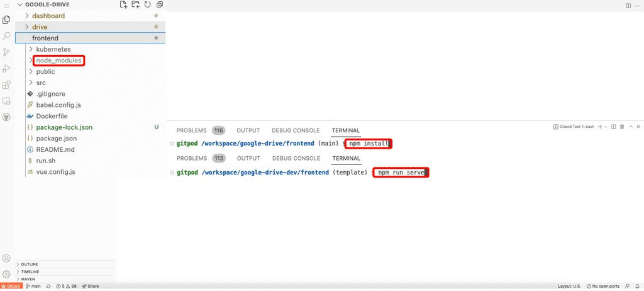The height and width of the screenshot is (291, 644).
Task: Collapse all folders in explorer
Action: [160, 4]
